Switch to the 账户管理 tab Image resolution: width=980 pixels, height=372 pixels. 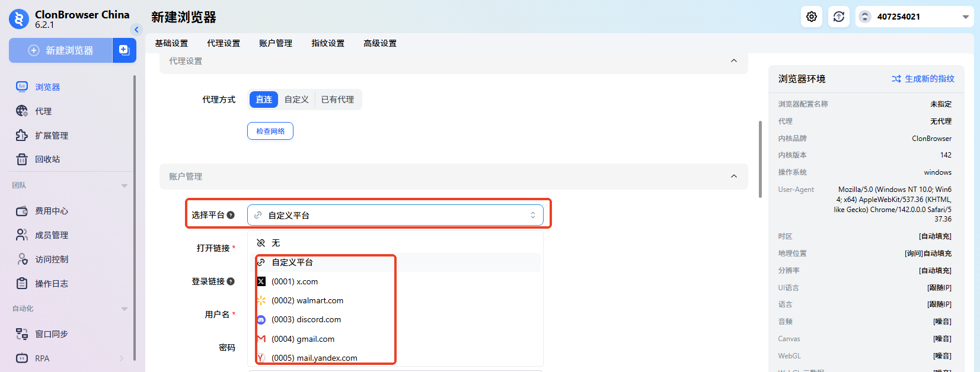tap(276, 43)
